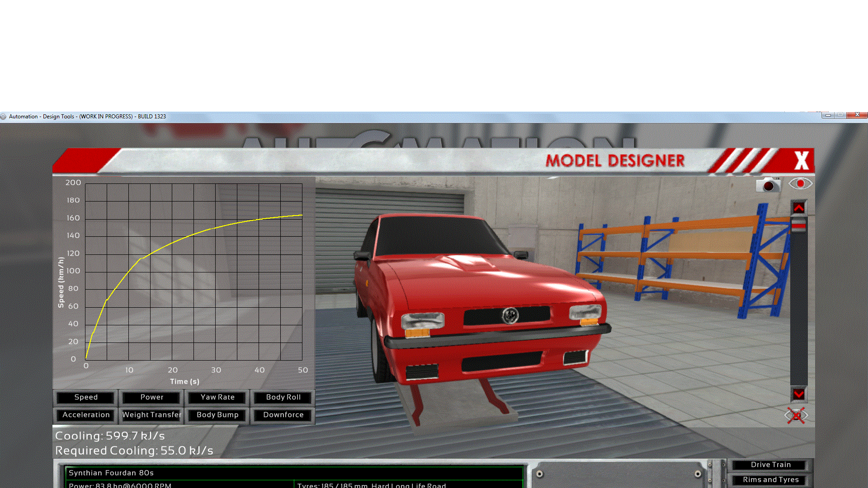Click the Cooling: 599.7 kJ/s readout
Image resolution: width=868 pixels, height=488 pixels.
pos(110,436)
